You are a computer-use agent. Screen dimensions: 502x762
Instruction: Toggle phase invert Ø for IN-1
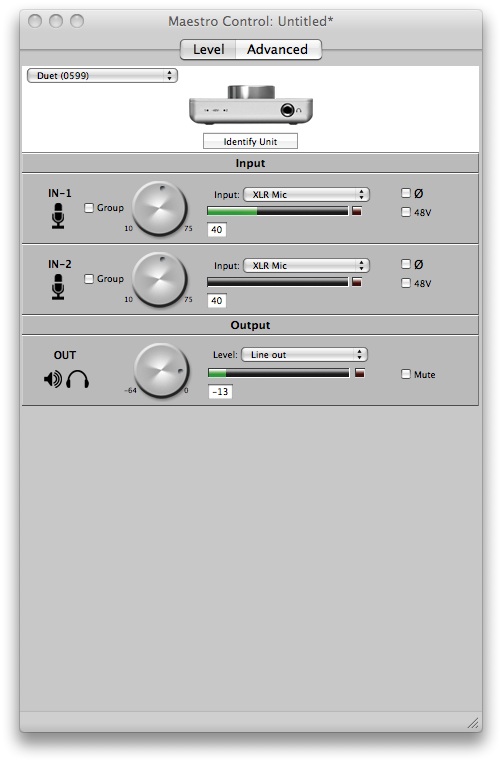[406, 193]
